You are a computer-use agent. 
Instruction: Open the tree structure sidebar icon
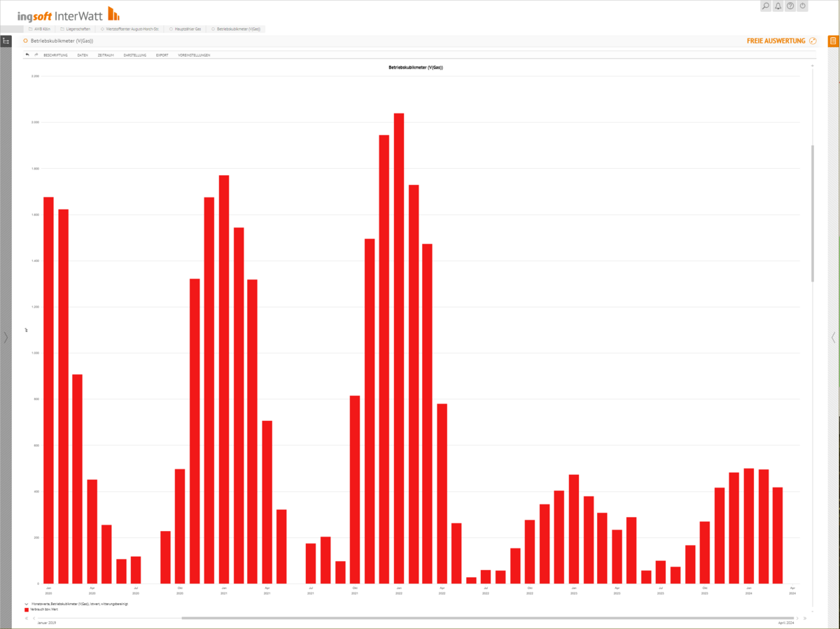point(6,41)
